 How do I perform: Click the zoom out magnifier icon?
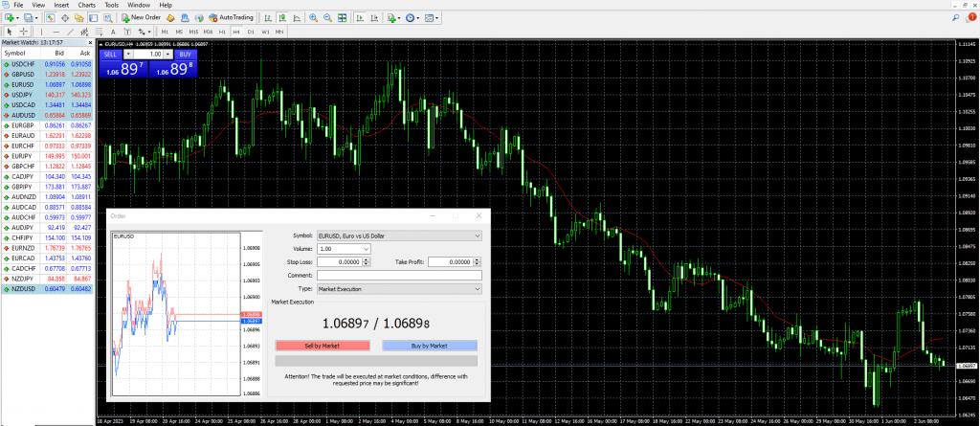point(327,17)
